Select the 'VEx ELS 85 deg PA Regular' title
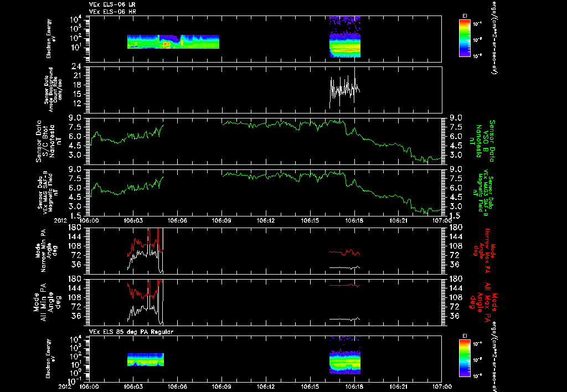The width and height of the screenshot is (567, 392). coord(131,332)
